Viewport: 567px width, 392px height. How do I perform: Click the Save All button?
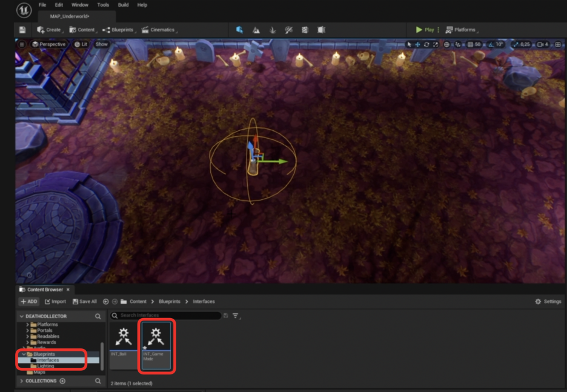coord(85,301)
